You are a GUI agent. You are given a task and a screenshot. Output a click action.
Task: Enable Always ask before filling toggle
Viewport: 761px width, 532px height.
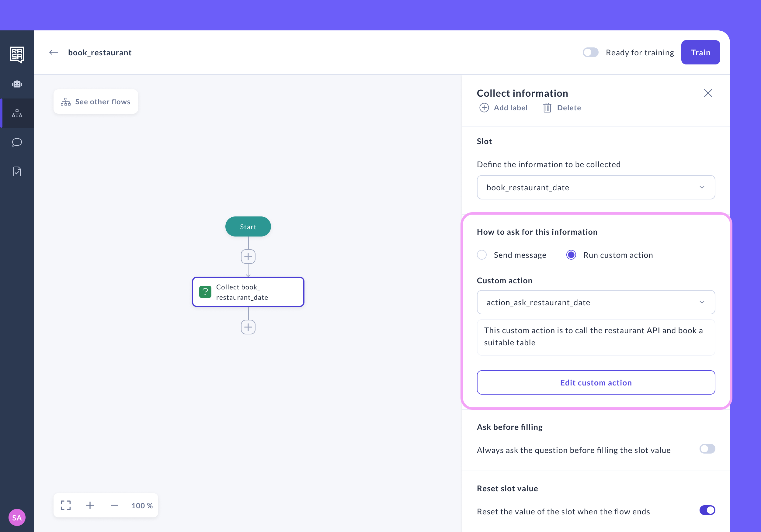707,449
